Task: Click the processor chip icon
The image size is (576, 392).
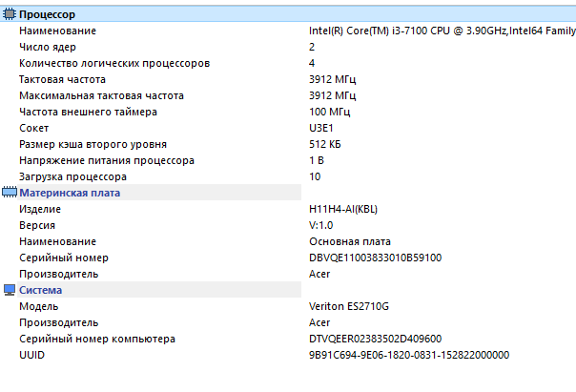Action: click(10, 14)
